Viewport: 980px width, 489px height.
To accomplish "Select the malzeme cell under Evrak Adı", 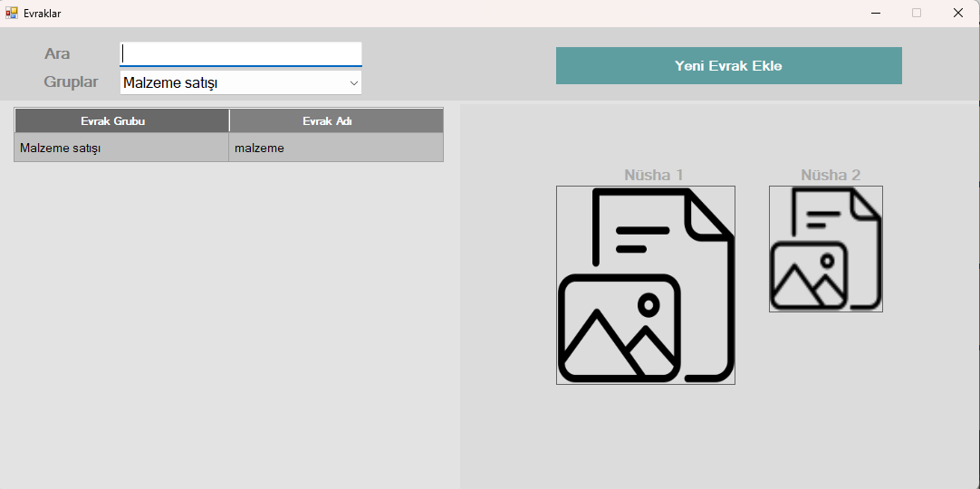I will pos(335,148).
